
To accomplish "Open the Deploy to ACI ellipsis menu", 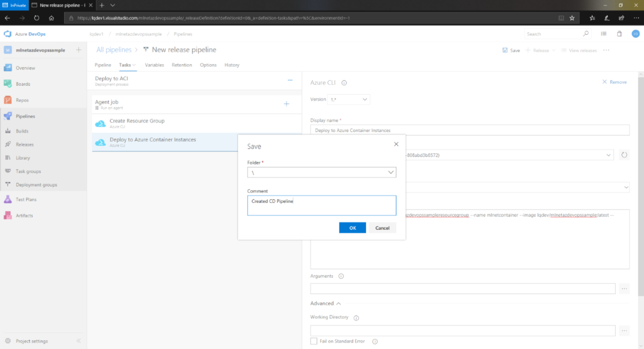I will pyautogui.click(x=290, y=80).
